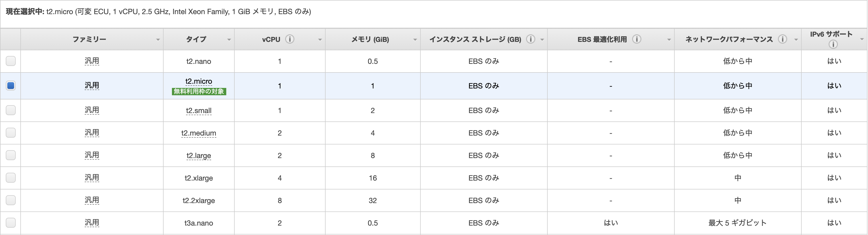
Task: Select the t2.2xlarge row checkbox
Action: click(11, 200)
